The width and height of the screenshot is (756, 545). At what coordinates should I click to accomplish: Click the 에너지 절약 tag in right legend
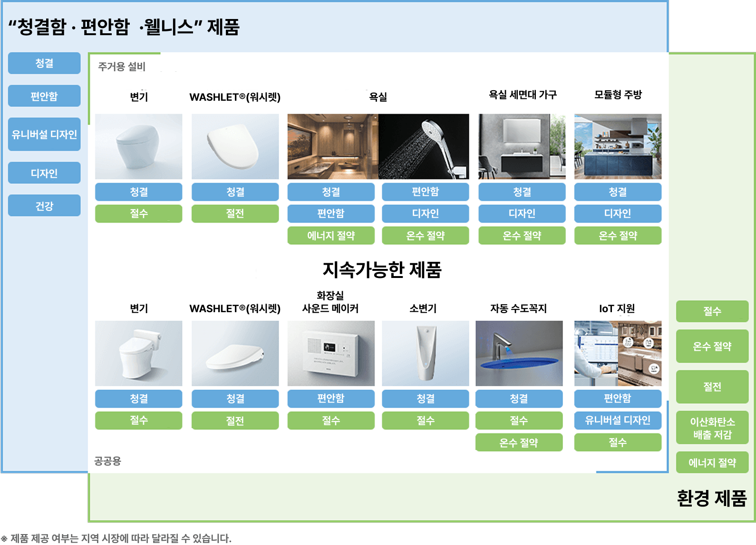(x=712, y=462)
